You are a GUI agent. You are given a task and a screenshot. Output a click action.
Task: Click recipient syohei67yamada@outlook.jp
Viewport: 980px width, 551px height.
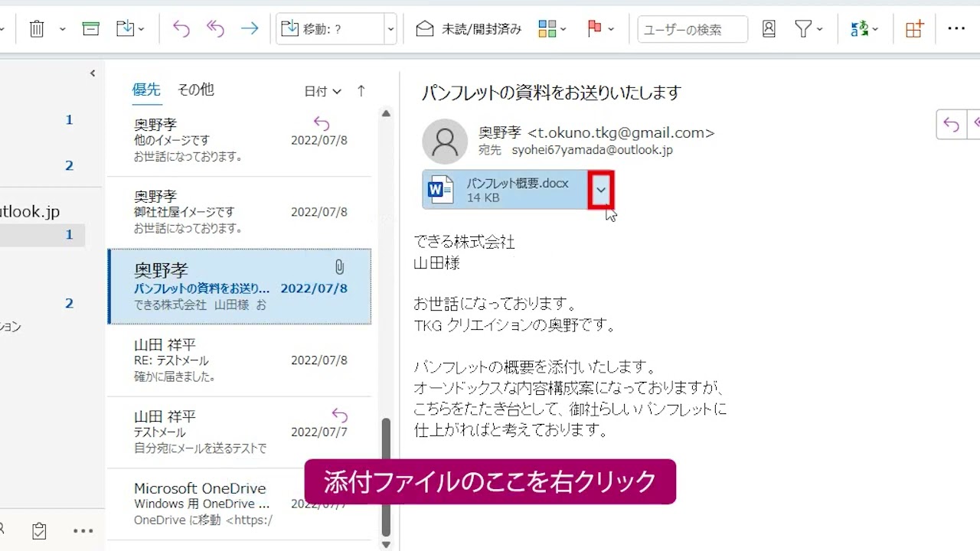[x=592, y=150]
